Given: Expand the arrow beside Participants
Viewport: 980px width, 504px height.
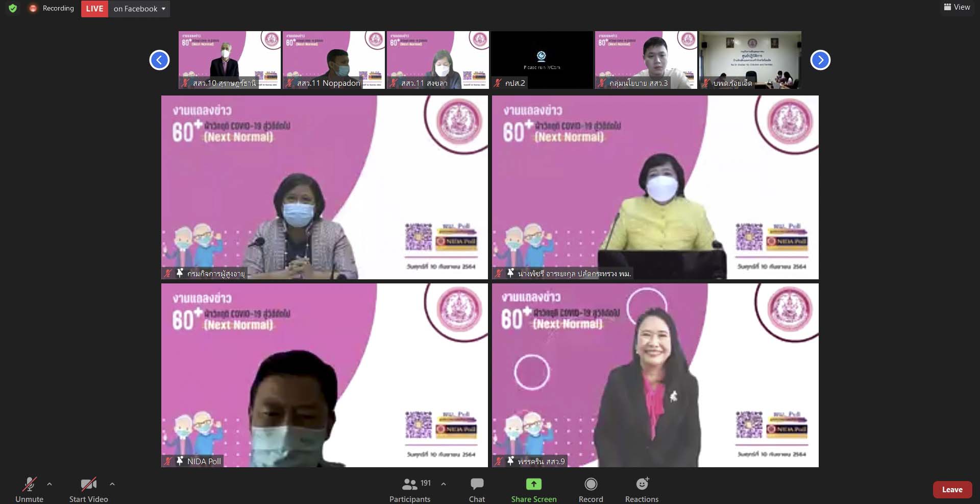Looking at the screenshot, I should pyautogui.click(x=444, y=484).
